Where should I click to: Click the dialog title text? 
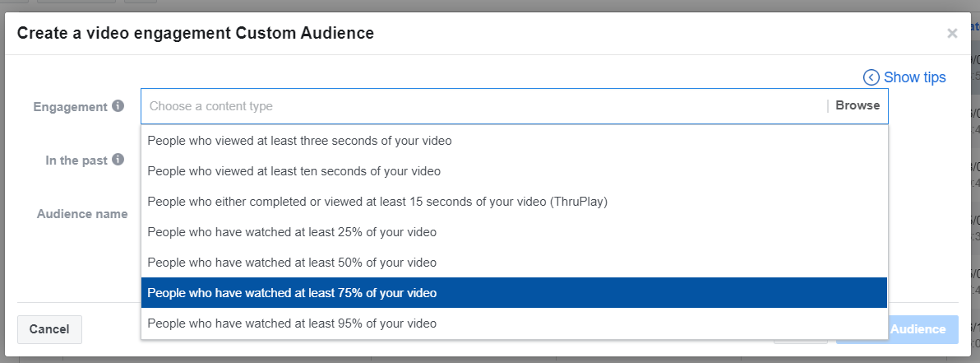coord(196,33)
